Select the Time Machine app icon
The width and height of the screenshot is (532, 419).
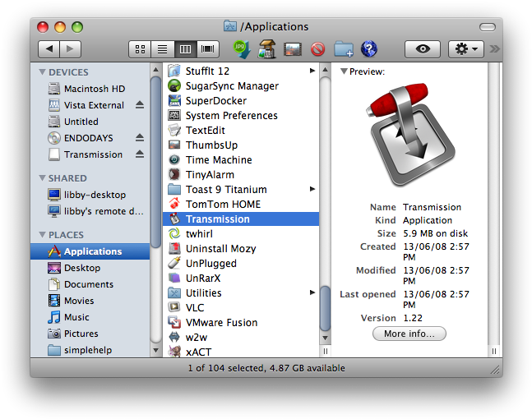174,159
